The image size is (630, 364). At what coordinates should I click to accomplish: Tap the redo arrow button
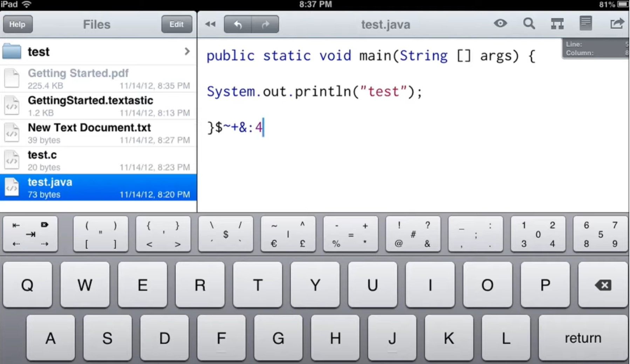265,24
